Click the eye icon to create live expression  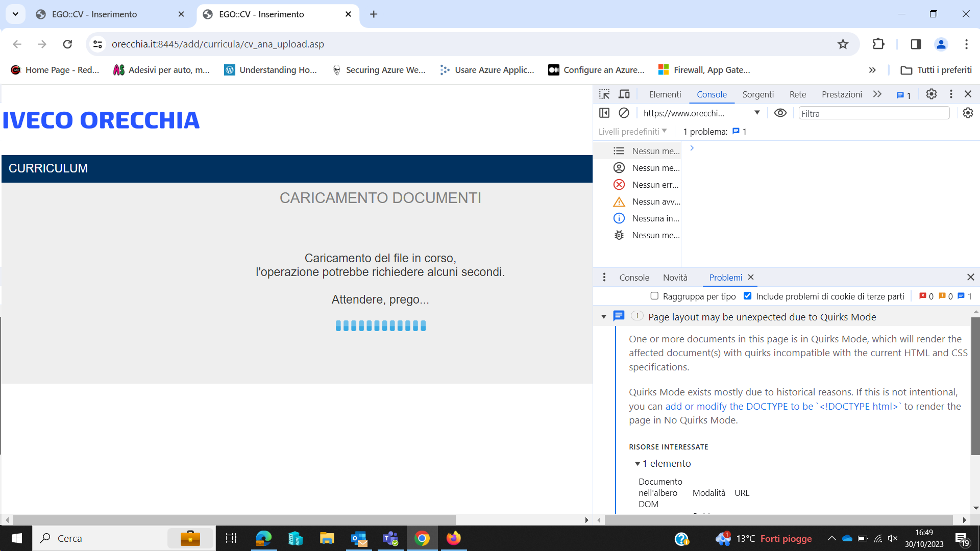780,113
